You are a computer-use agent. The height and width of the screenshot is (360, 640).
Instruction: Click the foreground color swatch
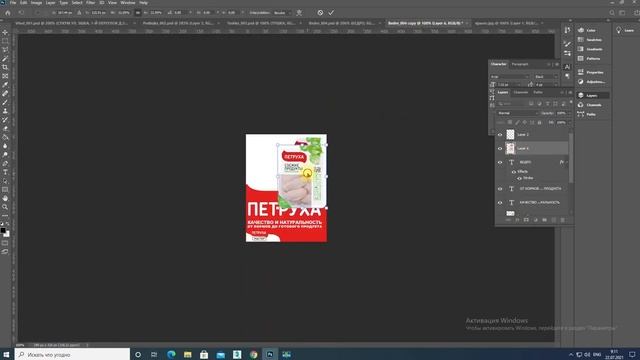pos(3,231)
